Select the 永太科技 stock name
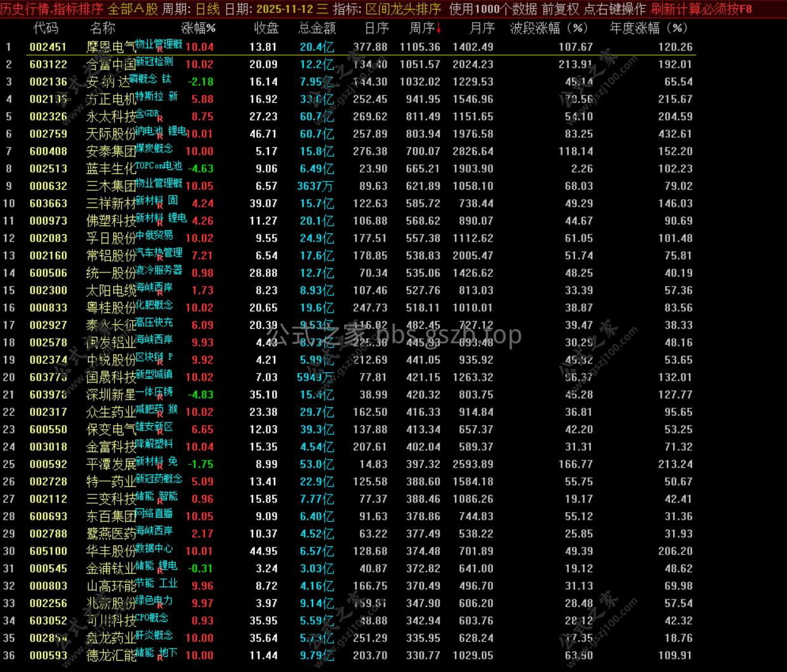 [111, 116]
